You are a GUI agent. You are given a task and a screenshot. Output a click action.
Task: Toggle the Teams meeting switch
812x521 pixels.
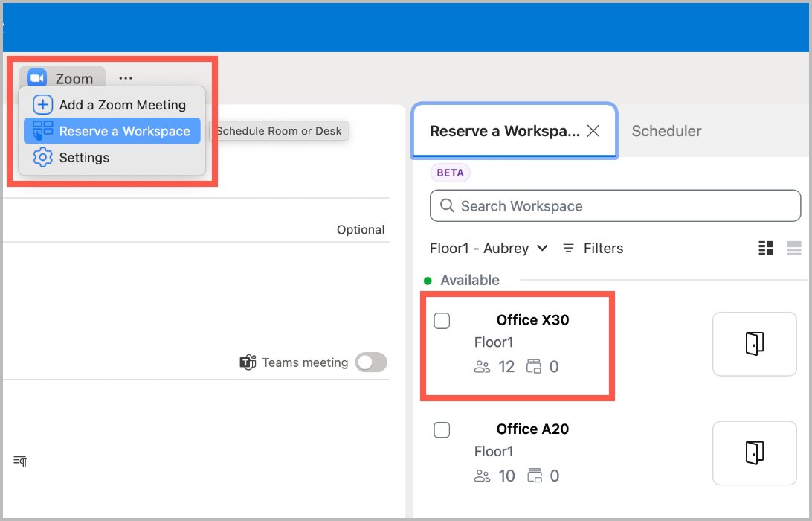click(x=371, y=362)
